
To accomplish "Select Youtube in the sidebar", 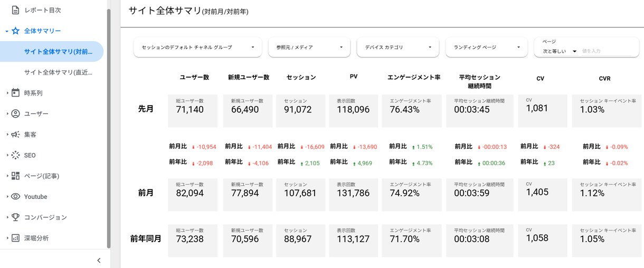I will (35, 197).
